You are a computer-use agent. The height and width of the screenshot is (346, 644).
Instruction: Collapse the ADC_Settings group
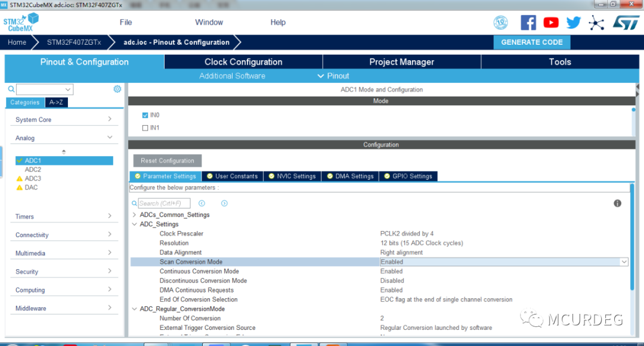pyautogui.click(x=134, y=225)
